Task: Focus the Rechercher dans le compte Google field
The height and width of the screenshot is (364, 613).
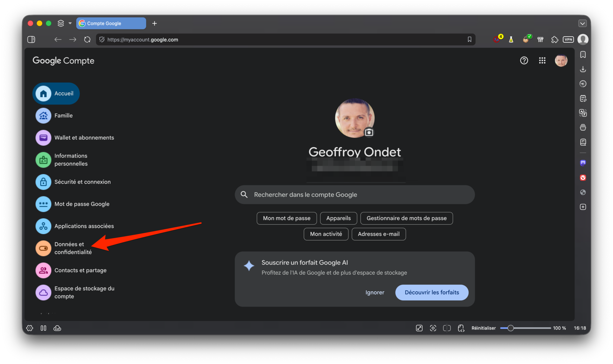Action: [355, 195]
